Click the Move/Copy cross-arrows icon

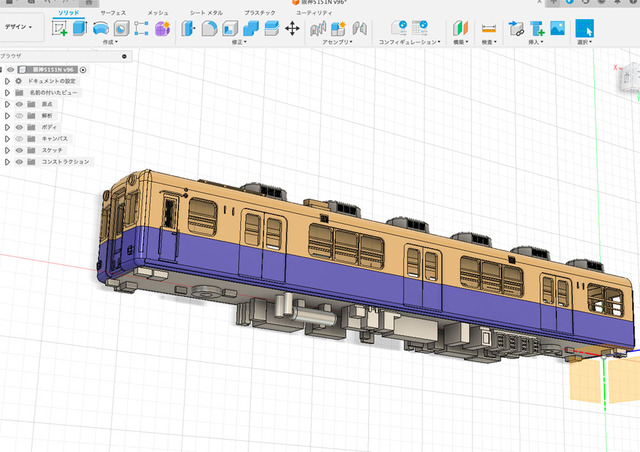(x=292, y=29)
